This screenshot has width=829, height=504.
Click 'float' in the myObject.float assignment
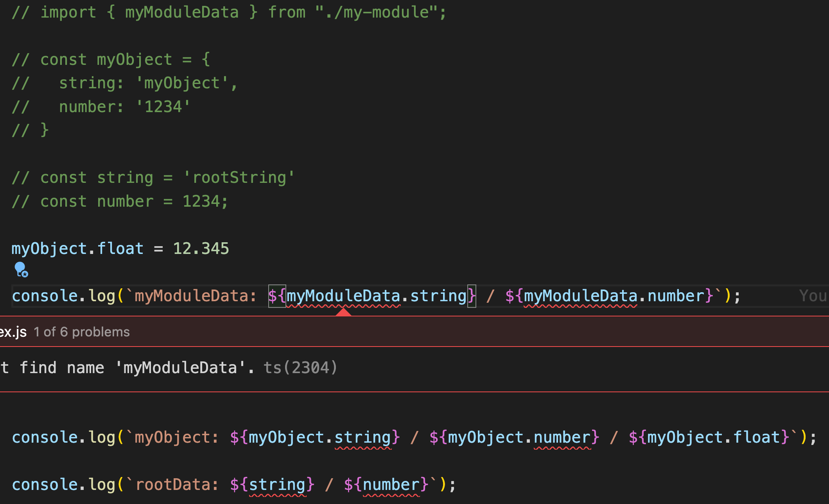click(120, 249)
